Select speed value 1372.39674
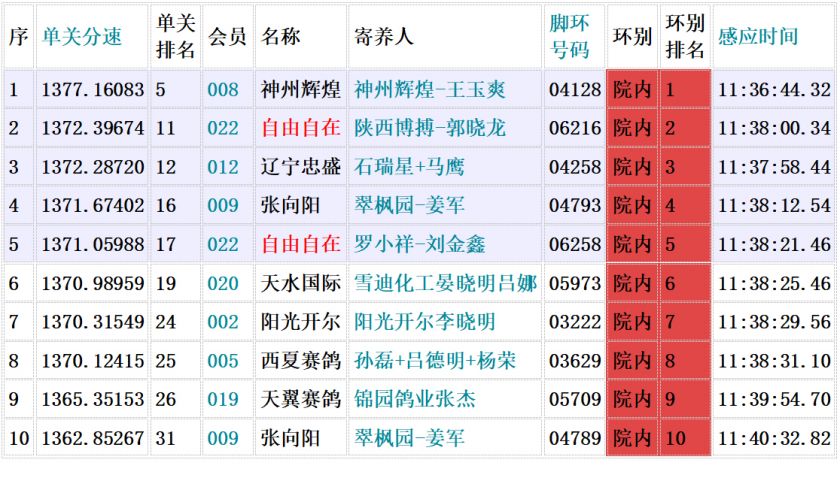 pyautogui.click(x=93, y=127)
